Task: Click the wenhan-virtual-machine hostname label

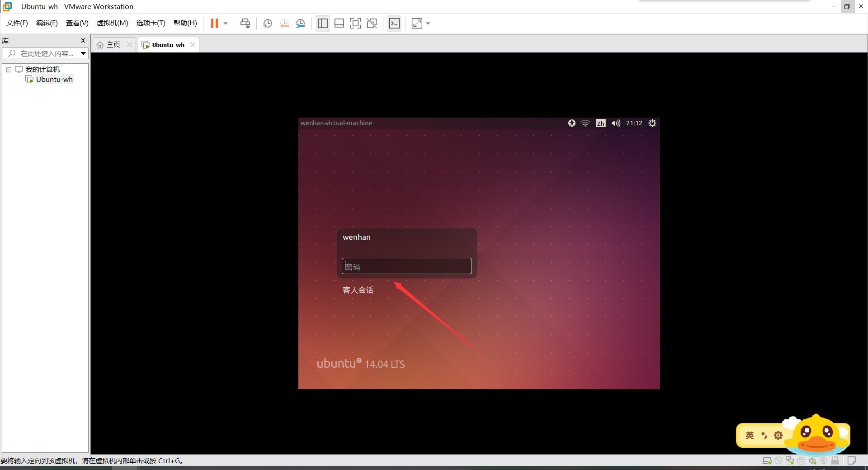Action: (336, 123)
